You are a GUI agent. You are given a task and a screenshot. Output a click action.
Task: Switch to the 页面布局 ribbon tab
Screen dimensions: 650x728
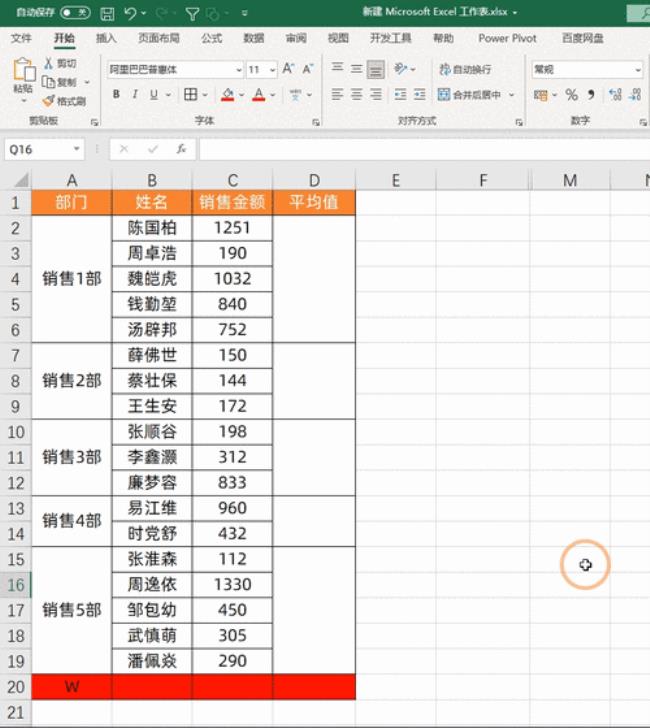click(159, 38)
